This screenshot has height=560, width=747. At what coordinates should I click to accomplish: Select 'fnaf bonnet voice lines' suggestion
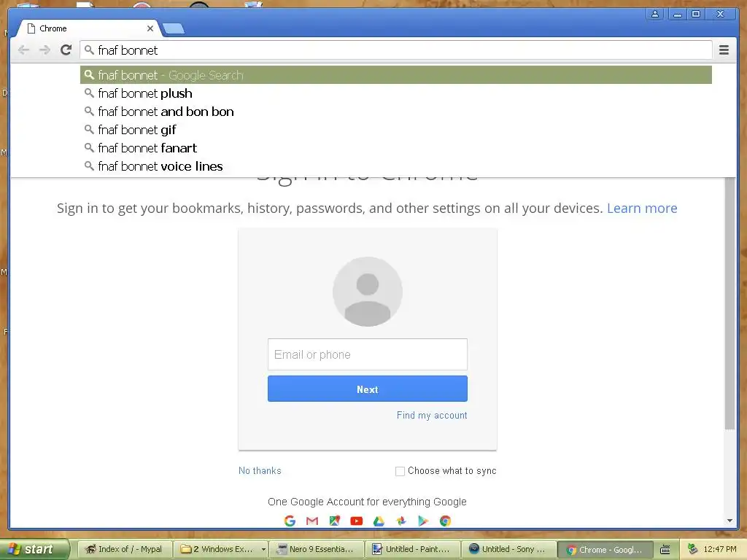396,166
